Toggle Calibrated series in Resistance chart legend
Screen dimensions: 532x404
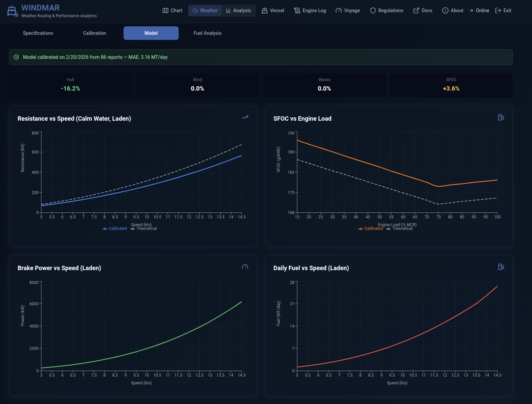(x=115, y=229)
